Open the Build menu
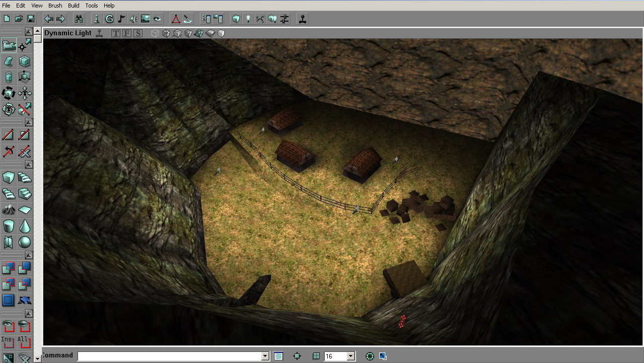The image size is (644, 363). click(74, 6)
